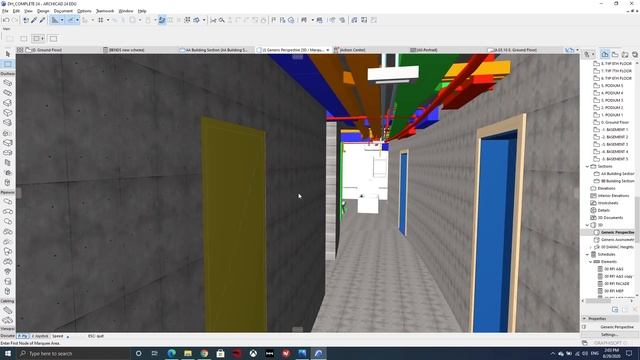
Task: Click the Pick Up Parameters eyedropper icon
Action: click(34, 20)
